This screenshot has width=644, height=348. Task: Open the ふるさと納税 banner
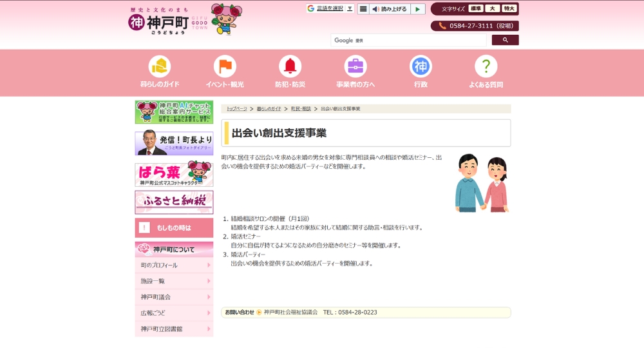[x=174, y=202]
